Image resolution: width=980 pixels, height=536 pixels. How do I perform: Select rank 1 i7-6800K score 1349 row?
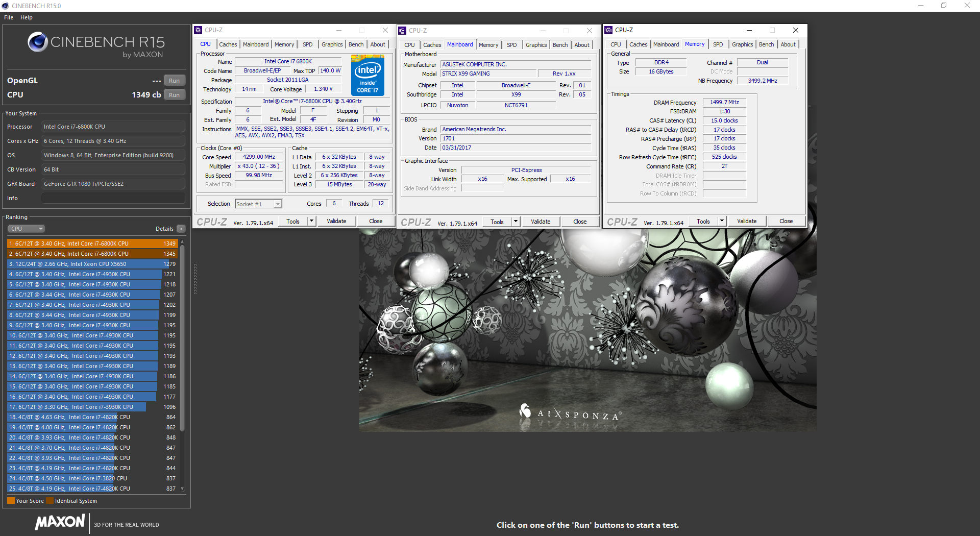[92, 243]
